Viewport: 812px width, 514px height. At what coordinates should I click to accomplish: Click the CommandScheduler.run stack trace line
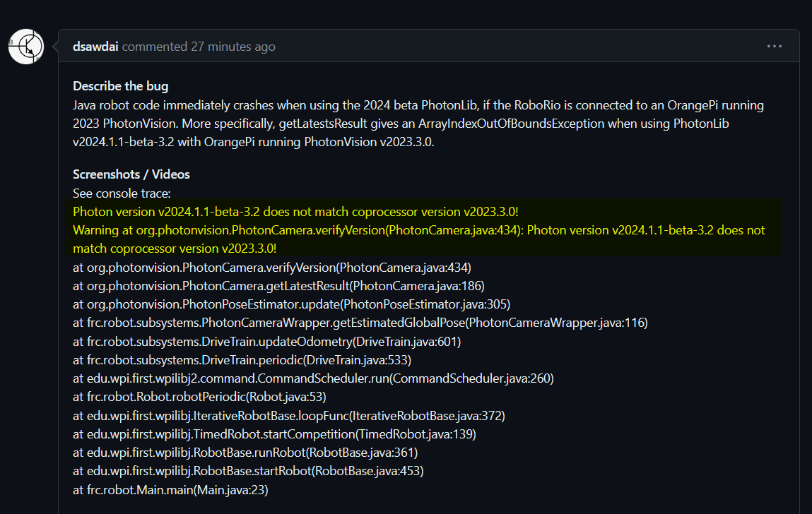point(313,378)
